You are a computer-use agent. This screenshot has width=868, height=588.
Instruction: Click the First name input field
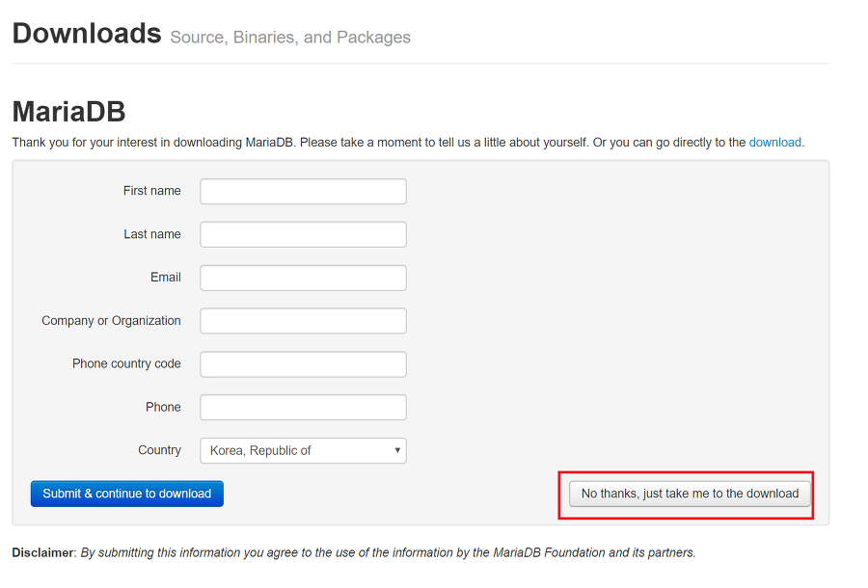click(x=302, y=191)
